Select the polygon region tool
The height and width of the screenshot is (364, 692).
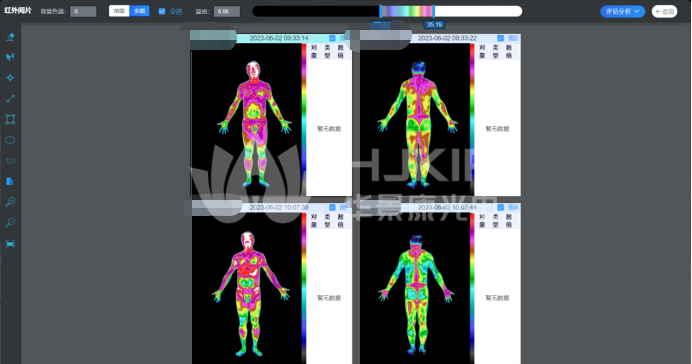[10, 161]
